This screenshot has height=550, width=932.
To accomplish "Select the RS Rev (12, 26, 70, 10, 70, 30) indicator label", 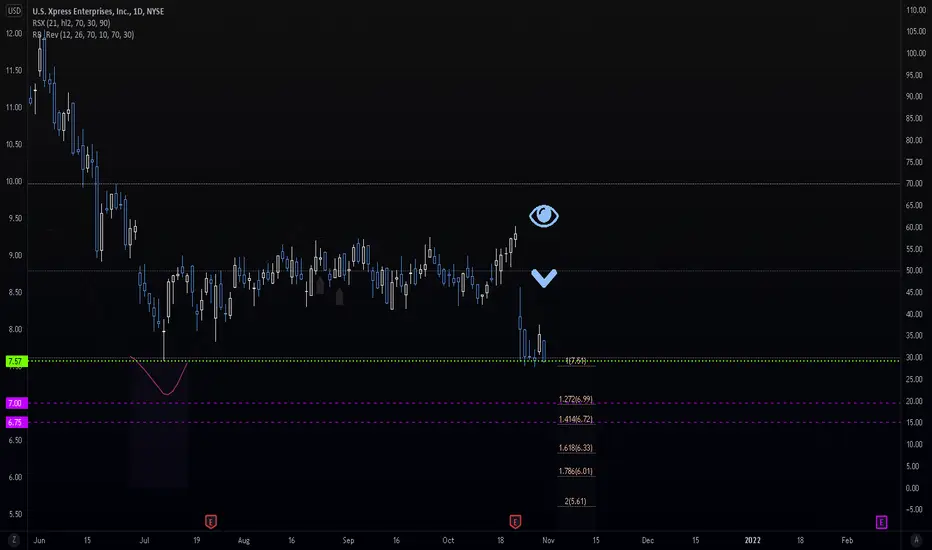I will point(83,34).
